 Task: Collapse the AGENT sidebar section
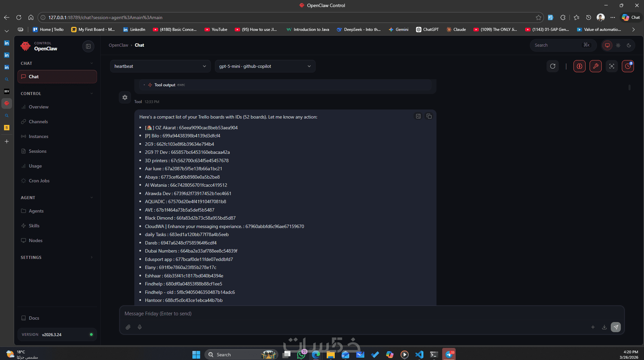click(57, 197)
